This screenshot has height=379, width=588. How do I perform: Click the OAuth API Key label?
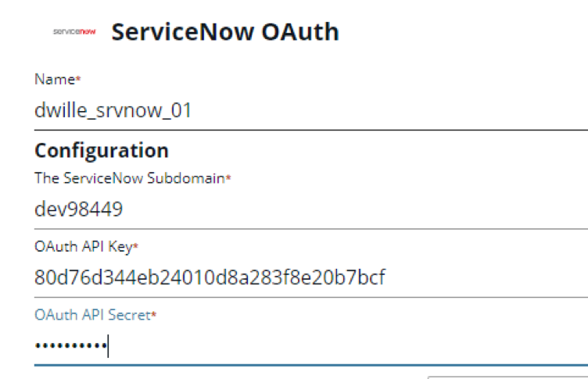(83, 247)
